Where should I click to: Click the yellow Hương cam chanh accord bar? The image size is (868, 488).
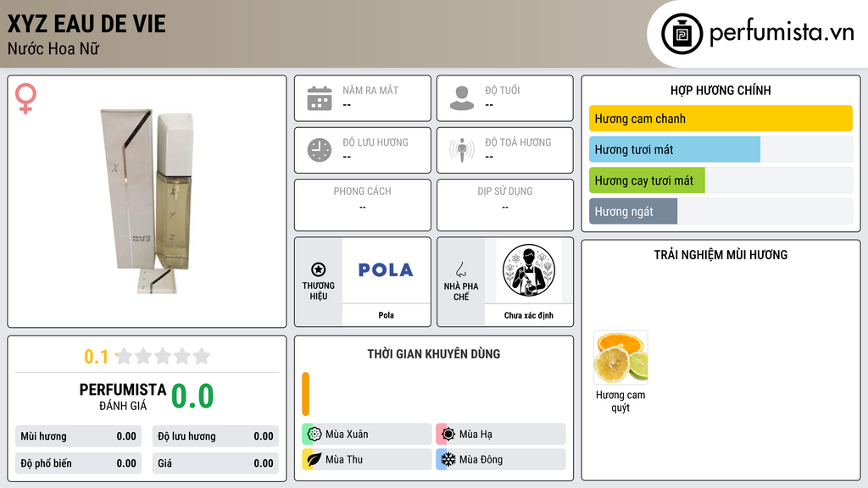coord(721,119)
